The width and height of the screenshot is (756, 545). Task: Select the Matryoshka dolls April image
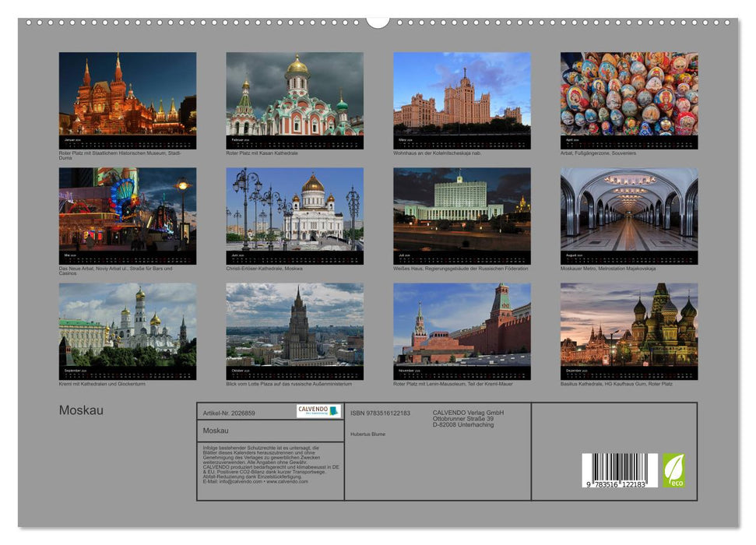coord(629,96)
